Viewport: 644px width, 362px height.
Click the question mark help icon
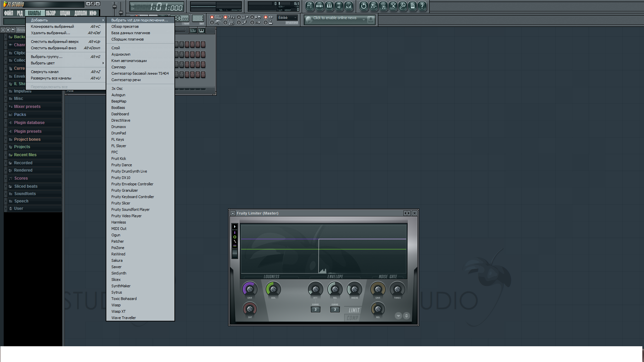pyautogui.click(x=422, y=6)
